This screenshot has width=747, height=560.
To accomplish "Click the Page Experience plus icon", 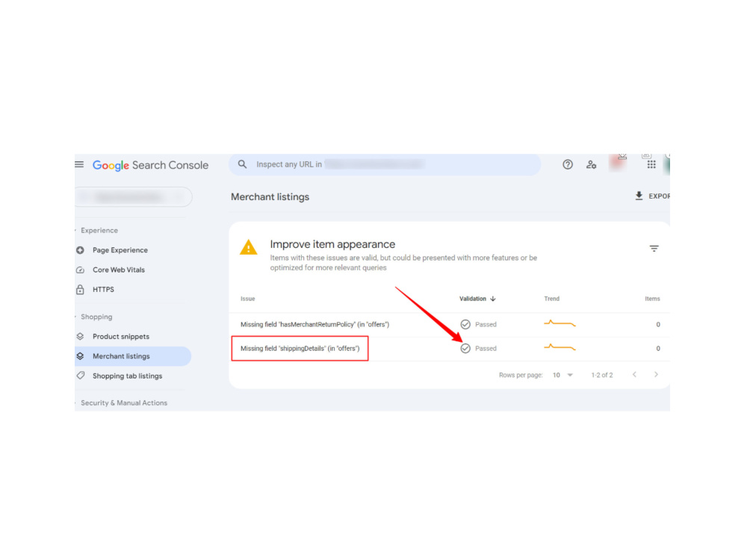I will pyautogui.click(x=80, y=250).
